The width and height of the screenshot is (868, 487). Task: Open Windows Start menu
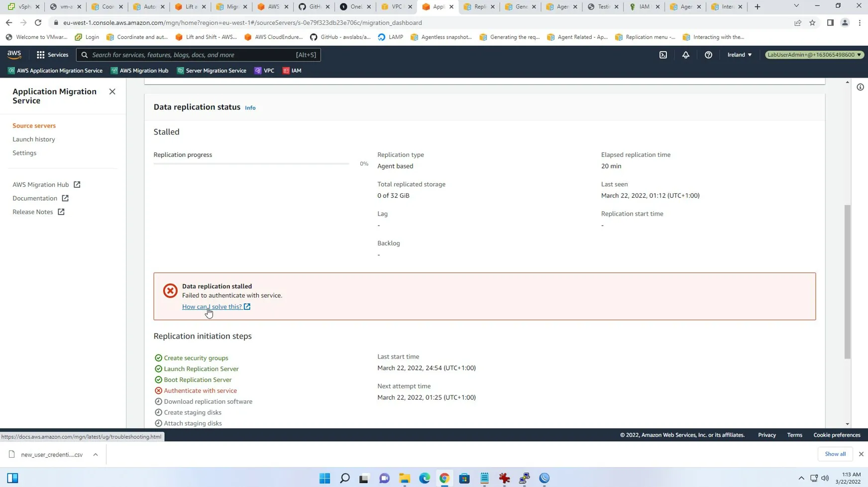click(325, 478)
